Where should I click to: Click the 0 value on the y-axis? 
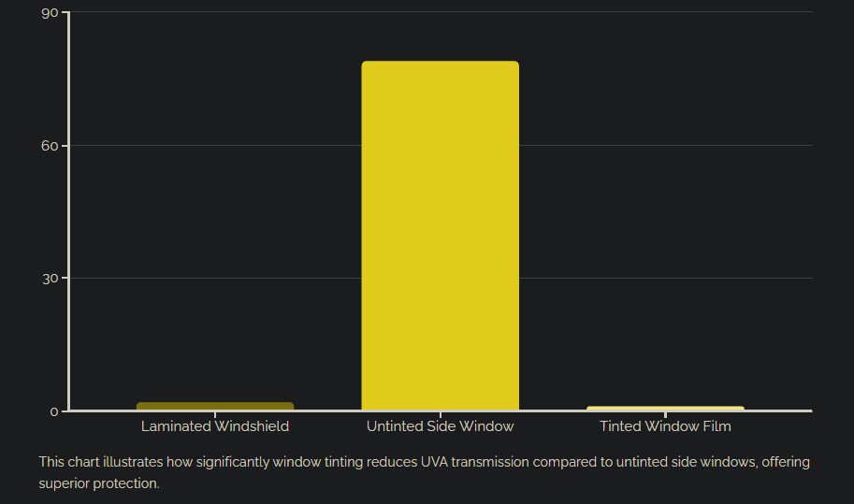[x=54, y=411]
